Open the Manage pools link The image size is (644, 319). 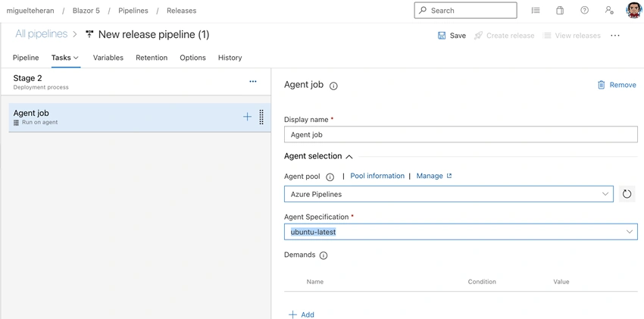click(x=433, y=176)
